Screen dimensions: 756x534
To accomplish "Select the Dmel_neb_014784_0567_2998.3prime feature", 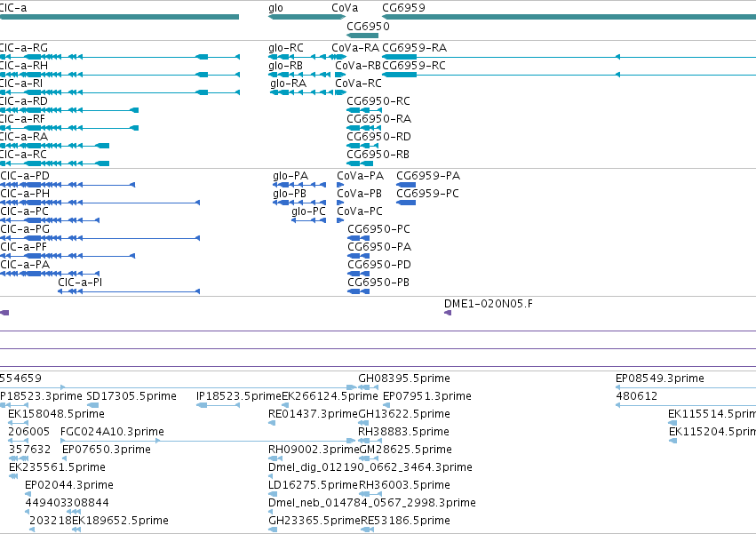I will coord(270,512).
